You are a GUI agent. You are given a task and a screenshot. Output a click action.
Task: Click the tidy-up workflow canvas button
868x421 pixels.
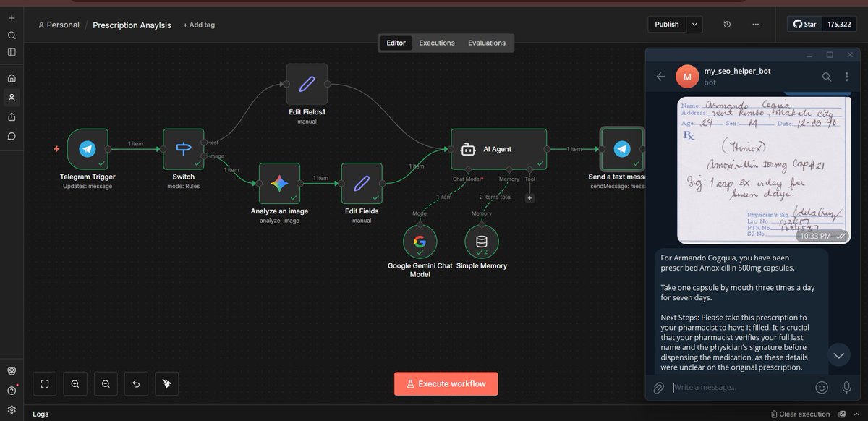tap(166, 384)
